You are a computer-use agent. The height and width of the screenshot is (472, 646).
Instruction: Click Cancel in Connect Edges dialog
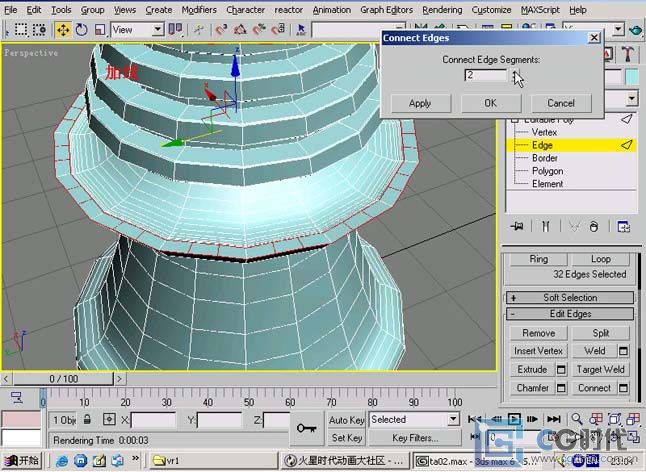561,103
